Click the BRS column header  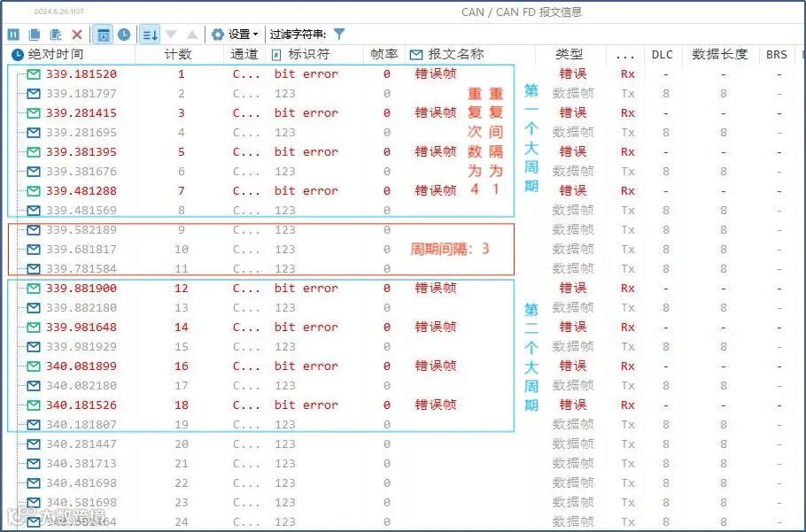click(x=776, y=54)
